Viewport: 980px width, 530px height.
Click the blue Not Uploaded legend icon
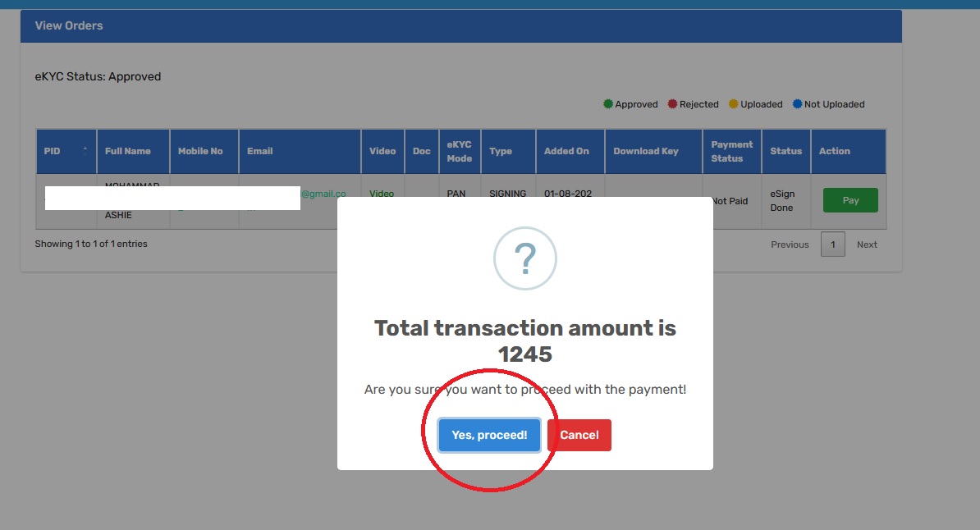(x=798, y=104)
